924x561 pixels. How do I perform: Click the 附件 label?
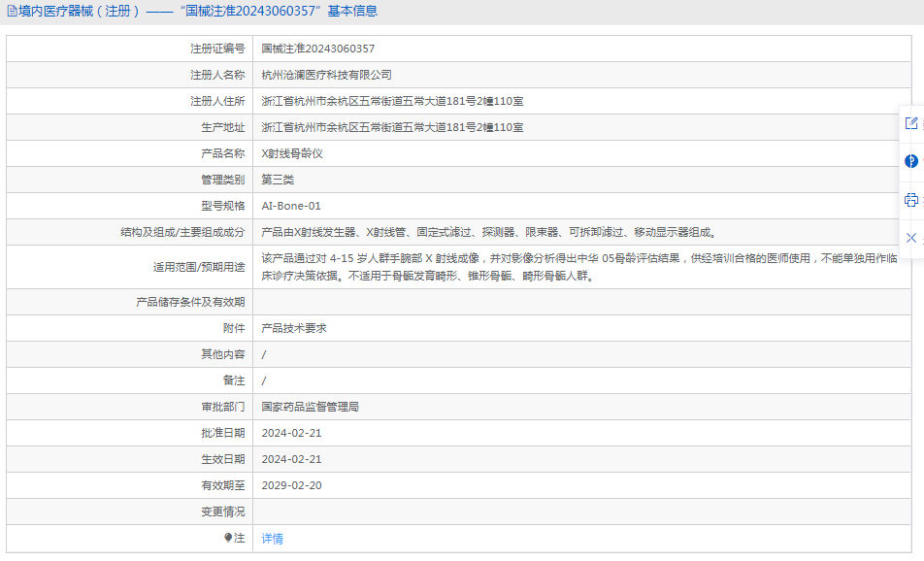coord(234,328)
